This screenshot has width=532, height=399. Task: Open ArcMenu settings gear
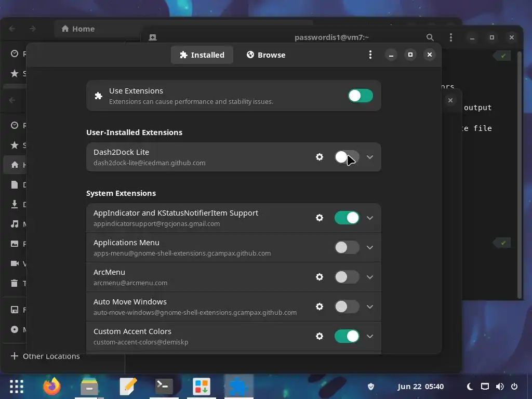320,277
